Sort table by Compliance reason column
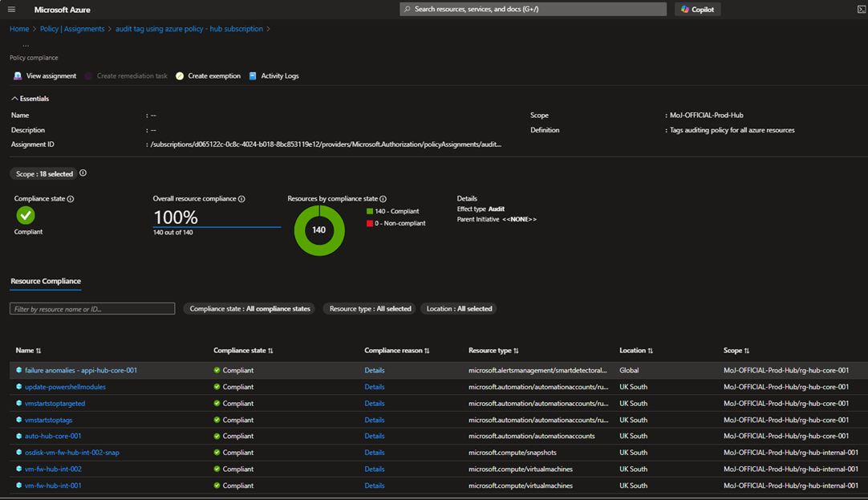The image size is (868, 500). tap(397, 351)
